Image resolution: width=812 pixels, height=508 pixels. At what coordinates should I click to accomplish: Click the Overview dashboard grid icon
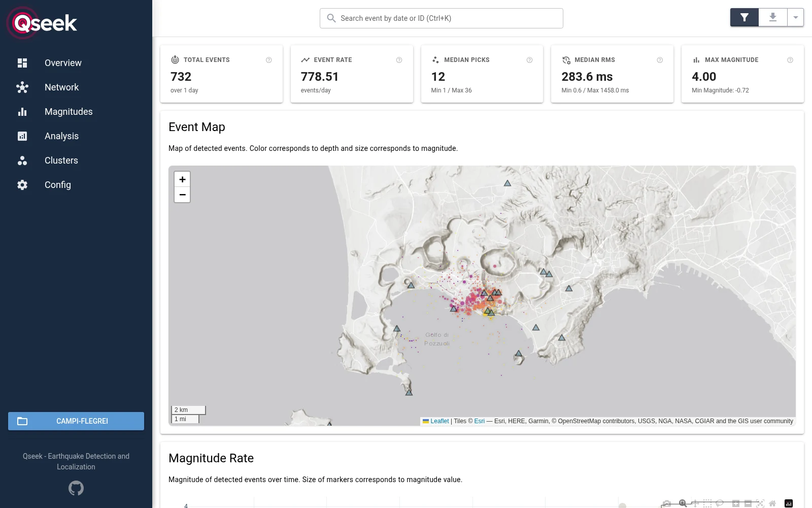[22, 63]
